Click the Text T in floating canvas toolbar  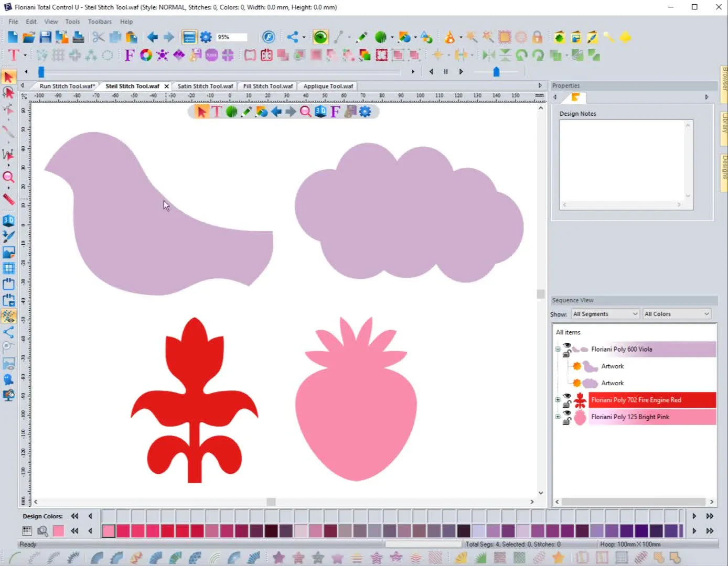point(217,111)
